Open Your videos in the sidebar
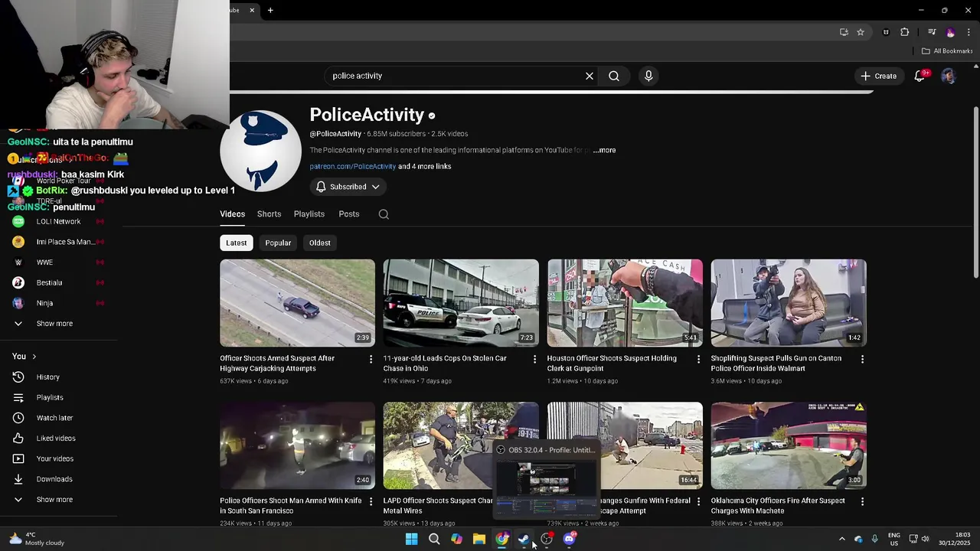The height and width of the screenshot is (551, 980). pos(54,459)
